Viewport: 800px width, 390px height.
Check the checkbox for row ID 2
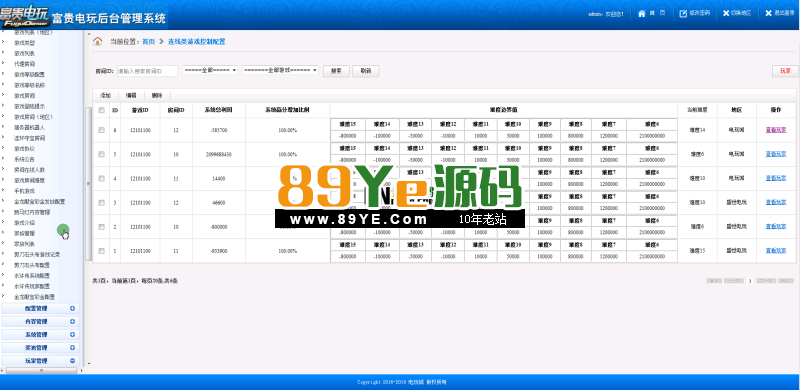pyautogui.click(x=102, y=227)
